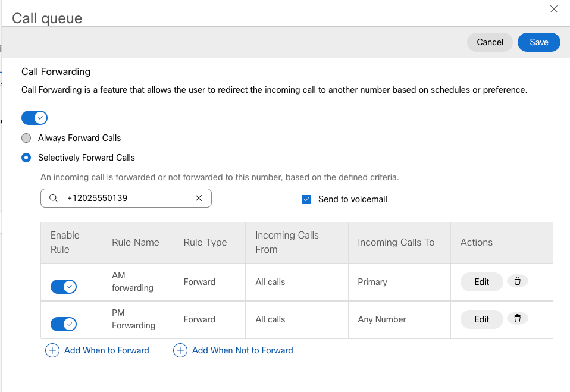Click the plus icon for Add When to Forward
Image resolution: width=570 pixels, height=392 pixels.
pos(52,350)
